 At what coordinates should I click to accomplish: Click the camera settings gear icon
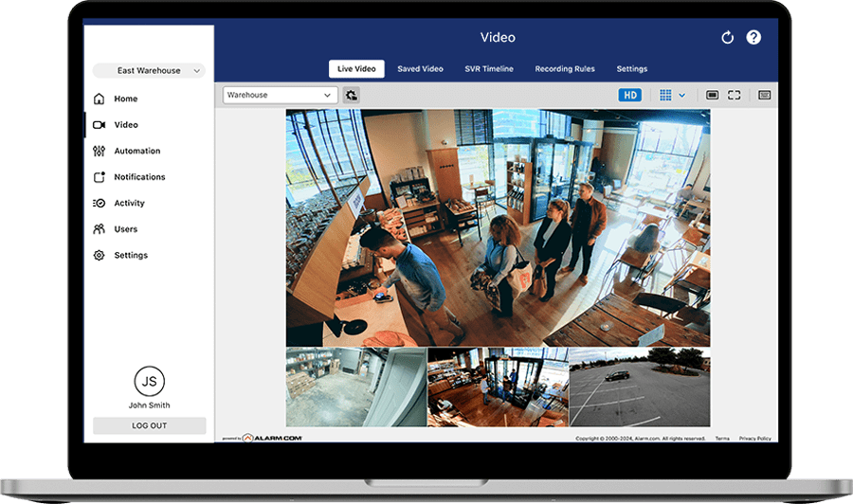pyautogui.click(x=351, y=95)
